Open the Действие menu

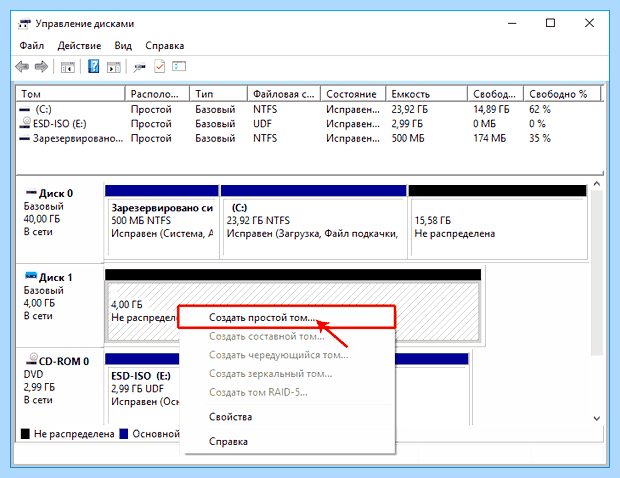tap(79, 46)
